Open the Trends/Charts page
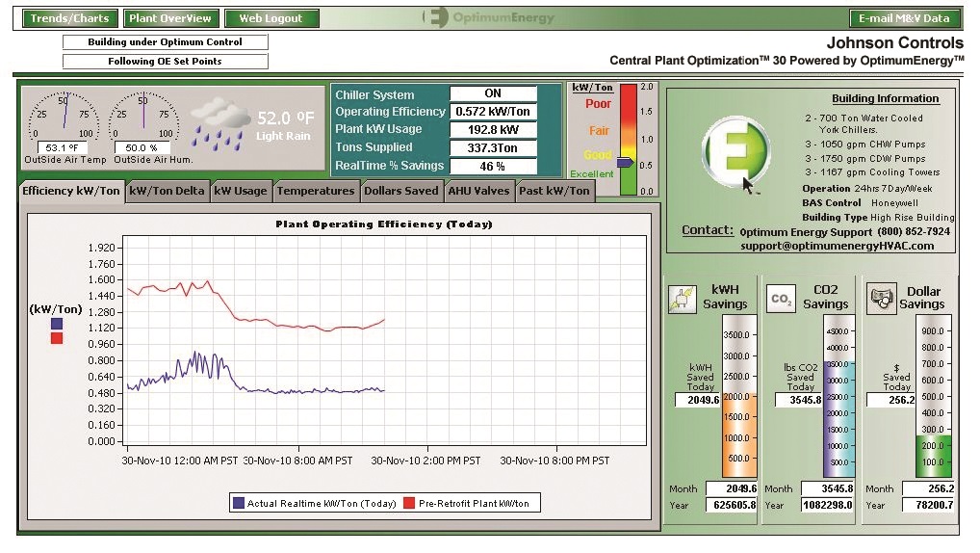980x553 pixels. [69, 18]
